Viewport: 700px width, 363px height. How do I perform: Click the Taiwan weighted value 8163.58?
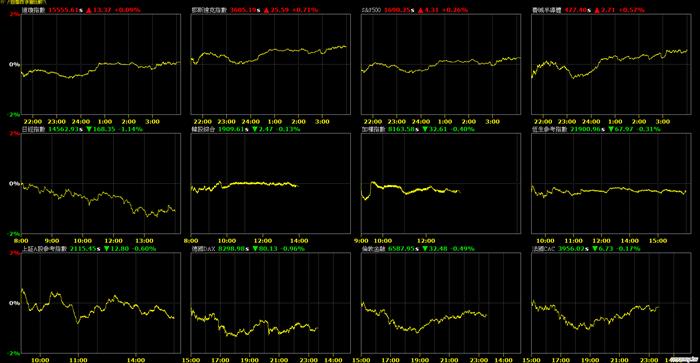point(401,129)
